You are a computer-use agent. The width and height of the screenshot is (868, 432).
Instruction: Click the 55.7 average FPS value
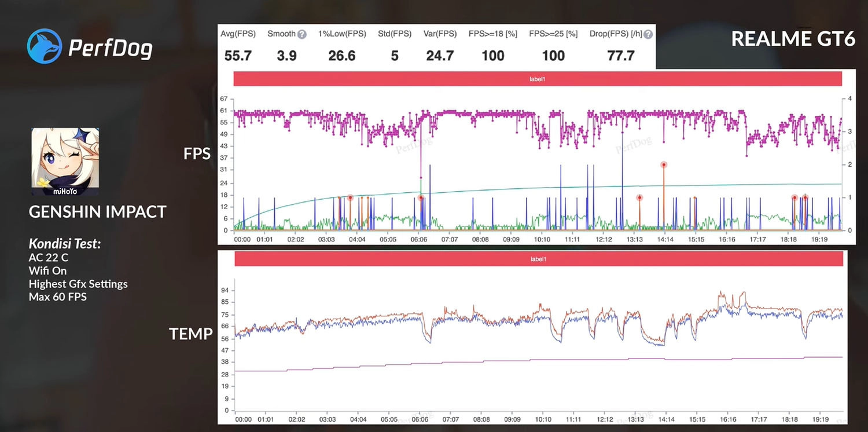pyautogui.click(x=238, y=56)
